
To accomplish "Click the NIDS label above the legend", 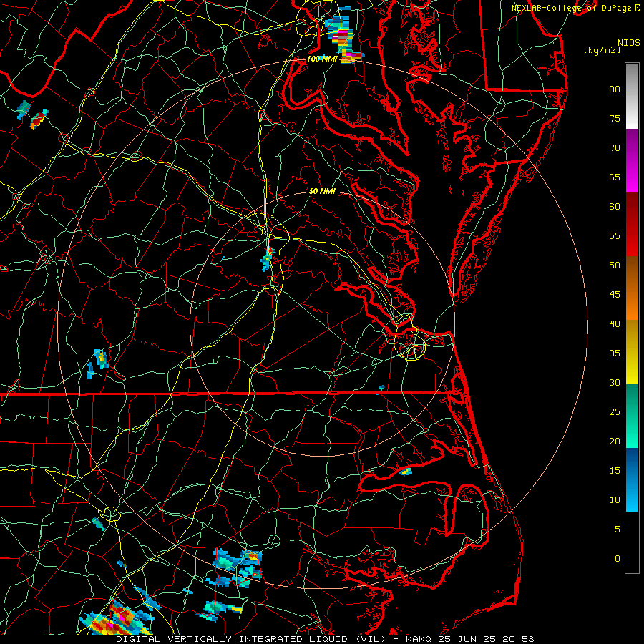I will 629,43.
